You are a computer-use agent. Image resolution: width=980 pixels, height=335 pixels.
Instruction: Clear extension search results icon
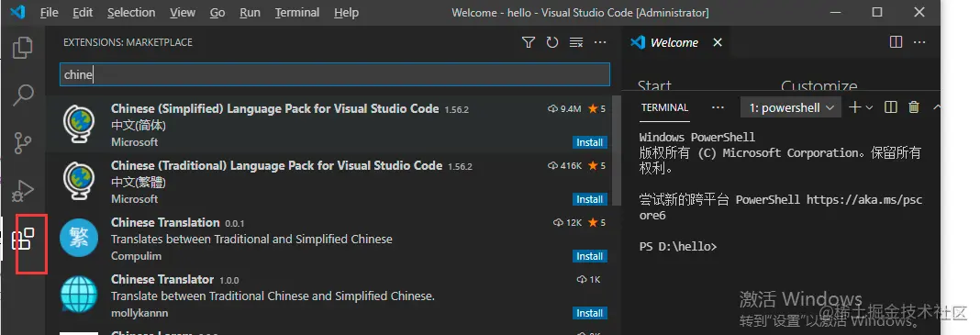[576, 42]
